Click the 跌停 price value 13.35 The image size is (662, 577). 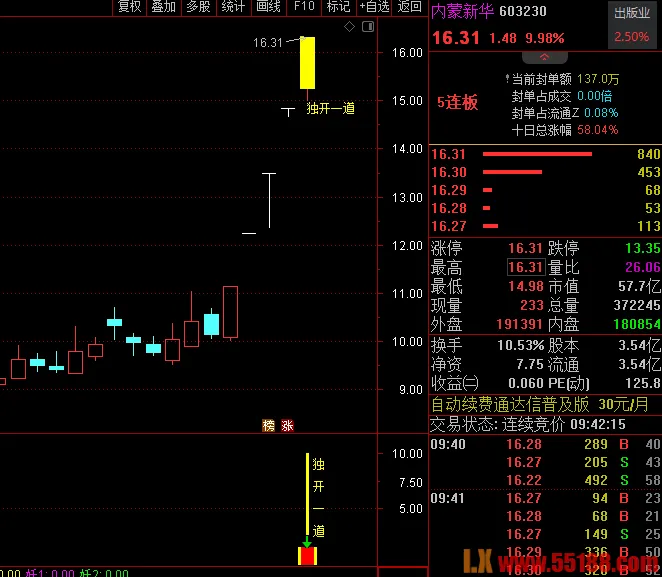pos(643,248)
